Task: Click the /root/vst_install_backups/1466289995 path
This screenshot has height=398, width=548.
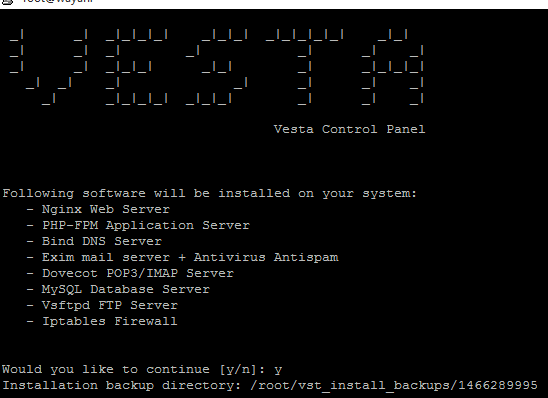Action: pyautogui.click(x=394, y=385)
